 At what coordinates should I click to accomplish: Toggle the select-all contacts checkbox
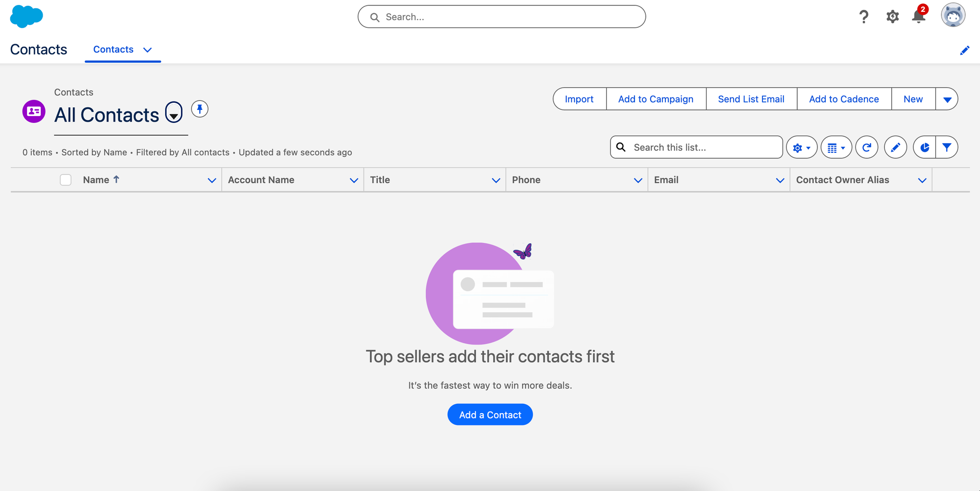pyautogui.click(x=66, y=179)
